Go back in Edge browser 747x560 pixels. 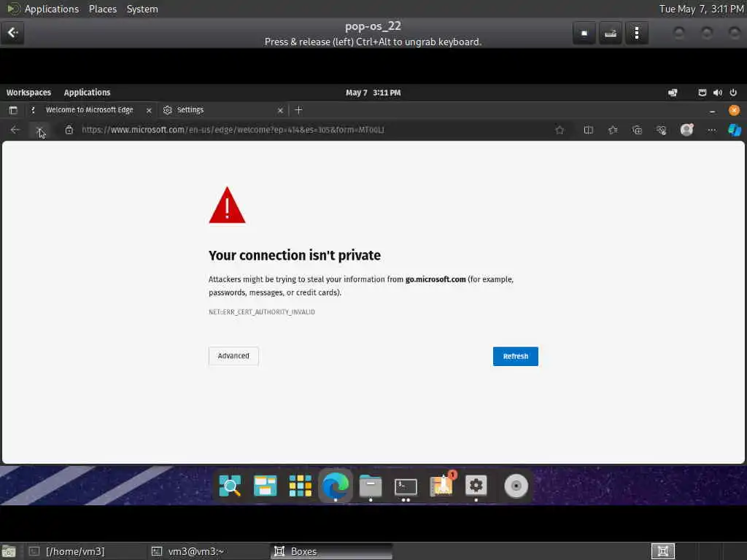[x=15, y=130]
